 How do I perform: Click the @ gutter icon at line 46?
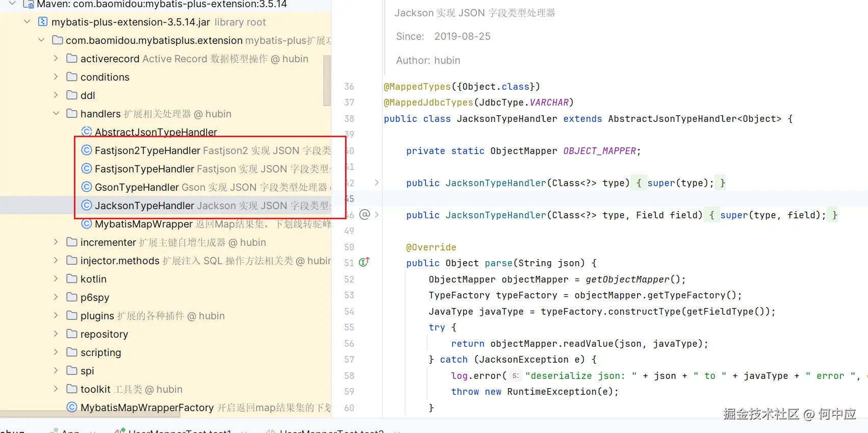(365, 215)
